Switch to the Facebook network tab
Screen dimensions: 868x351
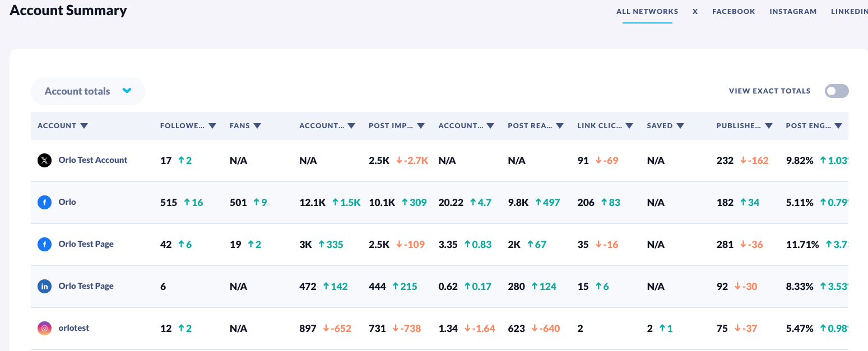click(x=734, y=11)
